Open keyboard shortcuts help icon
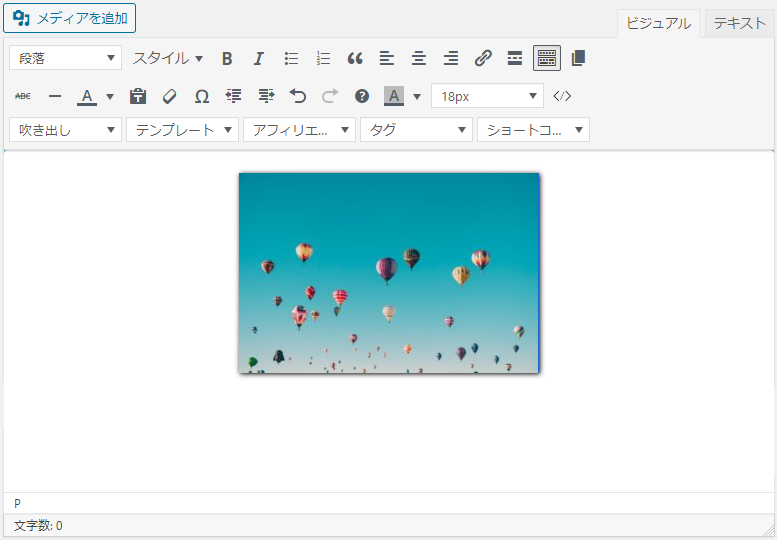 [x=362, y=97]
